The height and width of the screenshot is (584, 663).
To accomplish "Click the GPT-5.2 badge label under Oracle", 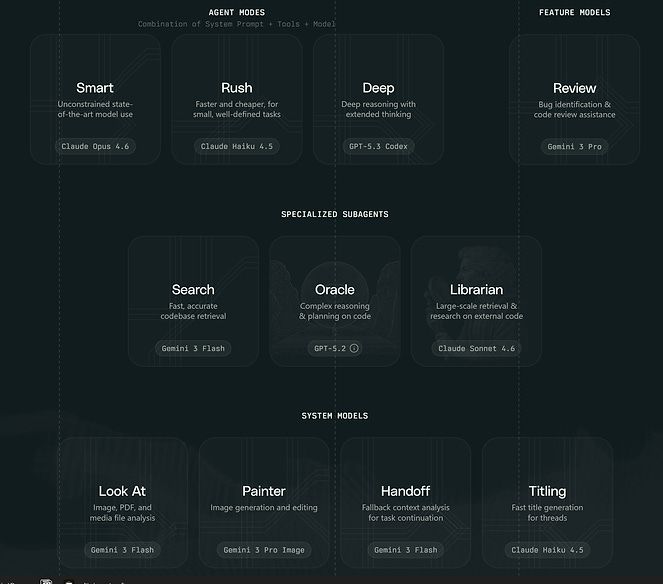I will tap(330, 348).
